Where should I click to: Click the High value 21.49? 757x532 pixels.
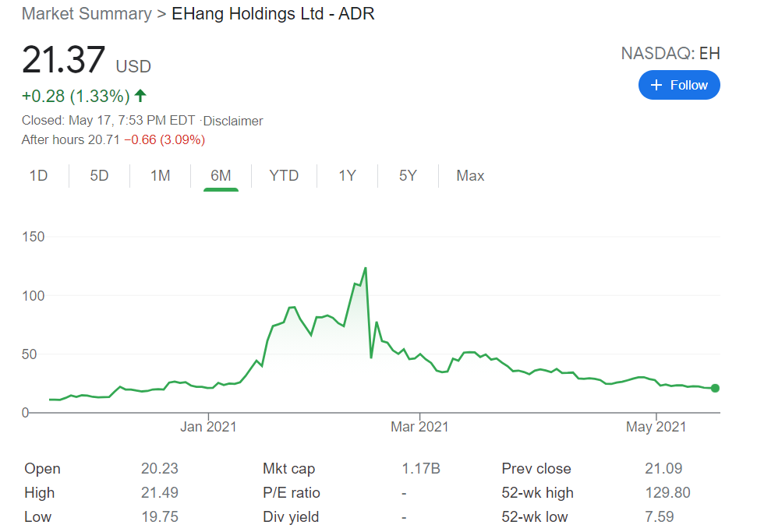[160, 492]
